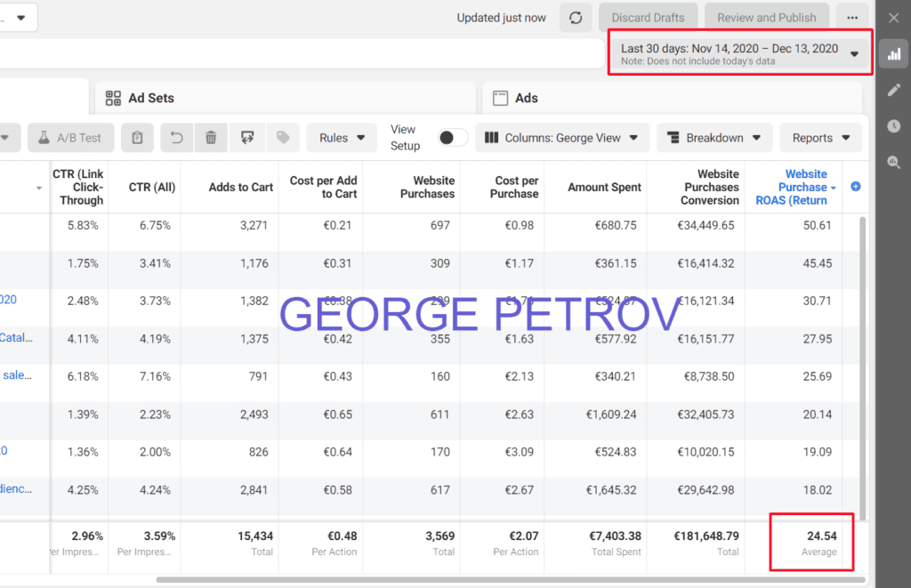Open the campaign link ending in 'dienc...'
This screenshot has width=911, height=588.
[16, 488]
